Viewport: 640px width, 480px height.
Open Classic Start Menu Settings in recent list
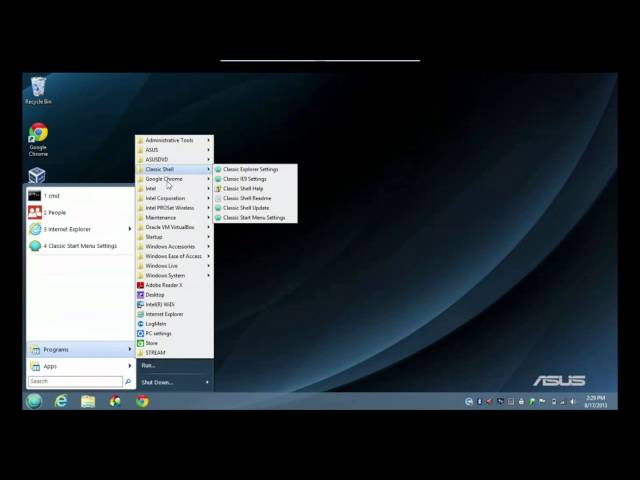81,246
